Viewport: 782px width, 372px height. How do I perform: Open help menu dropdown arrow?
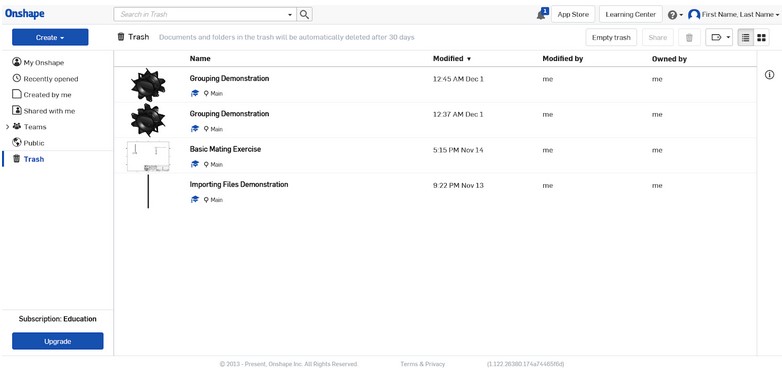[681, 15]
